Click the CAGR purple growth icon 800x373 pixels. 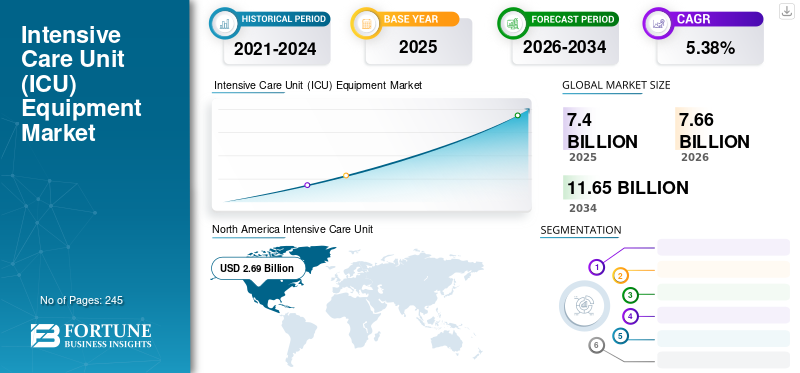click(658, 23)
